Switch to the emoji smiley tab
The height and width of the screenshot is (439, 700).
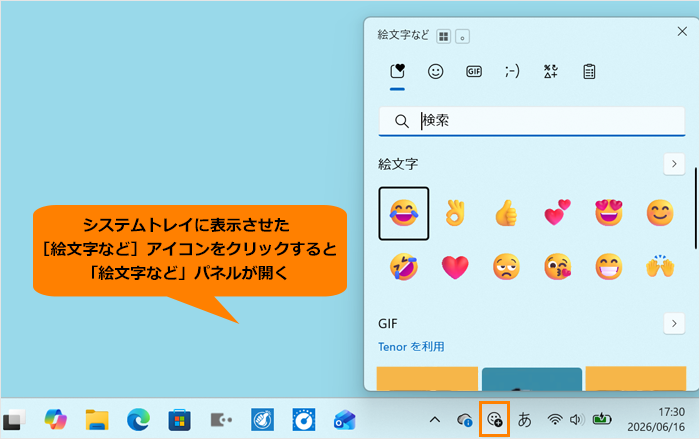[435, 71]
